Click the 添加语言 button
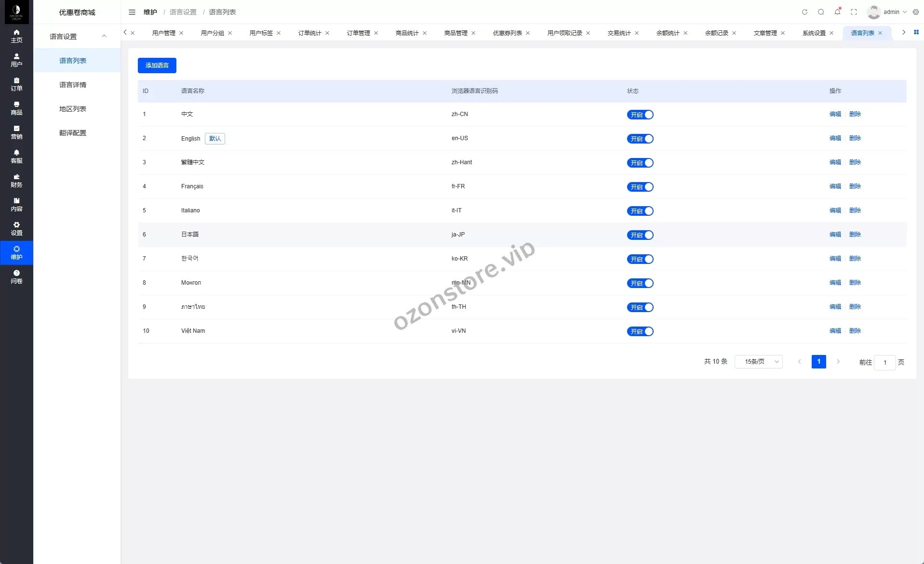924x564 pixels. tap(157, 65)
